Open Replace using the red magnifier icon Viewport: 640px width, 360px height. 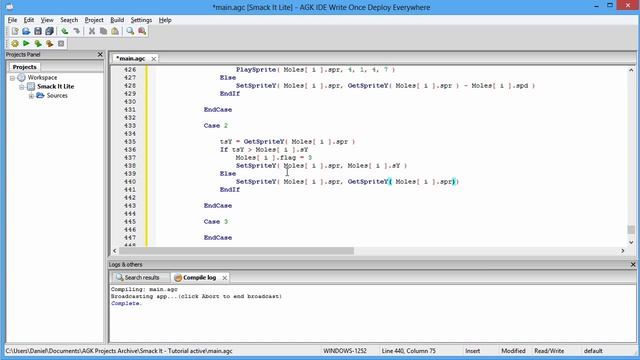(142, 31)
